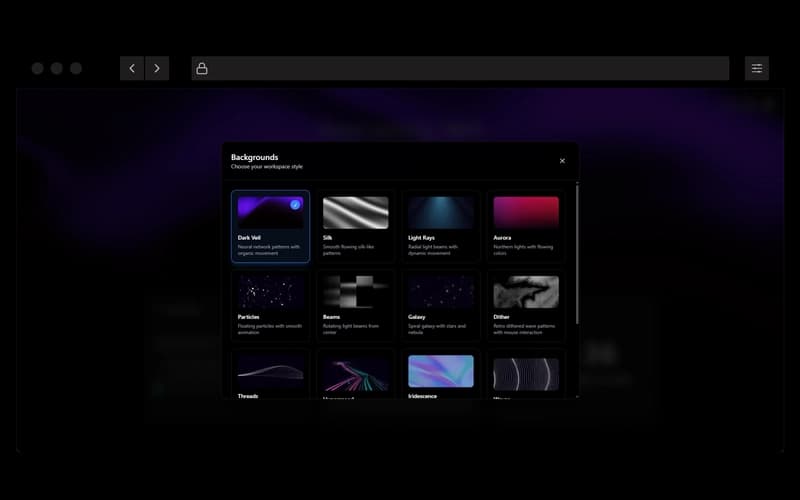Image resolution: width=800 pixels, height=500 pixels.
Task: Pick the concentric waves thumbnail
Action: 525,373
